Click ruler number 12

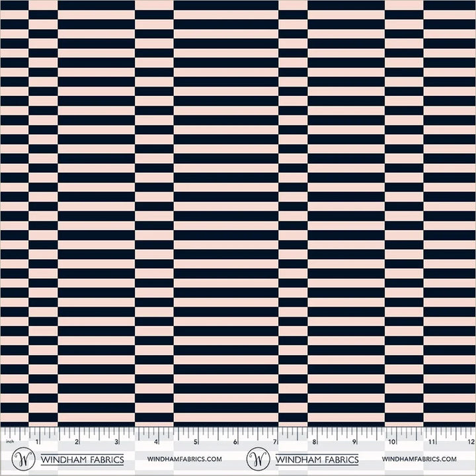(x=471, y=442)
